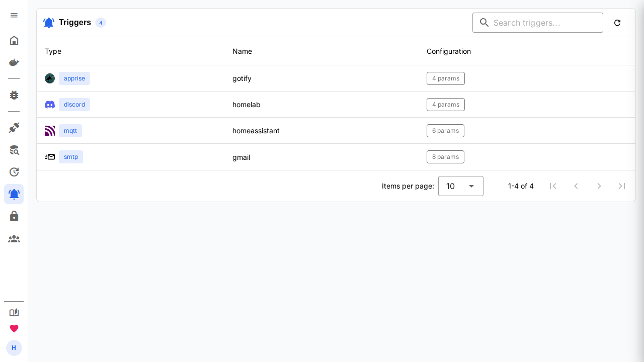Focus the Search triggers field
This screenshot has width=644, height=362.
click(538, 23)
